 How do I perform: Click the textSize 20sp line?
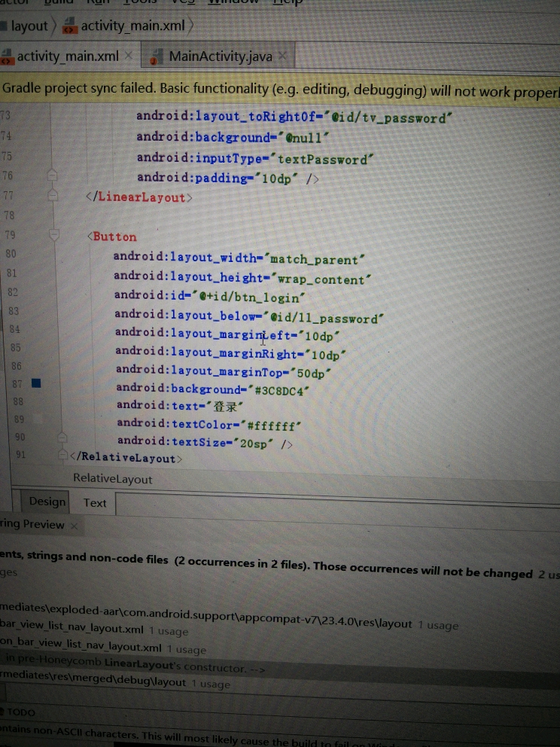click(205, 442)
